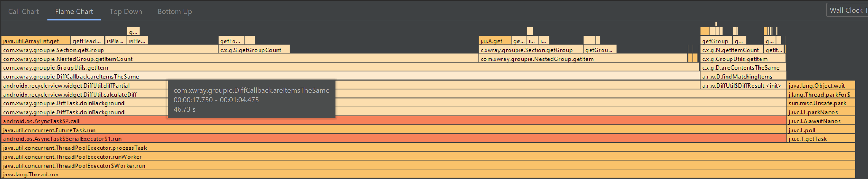Screen dimensions: 868x179
Task: Select the a.r.w.DiffUtil$DiffResult.<init> bar
Action: click(743, 86)
